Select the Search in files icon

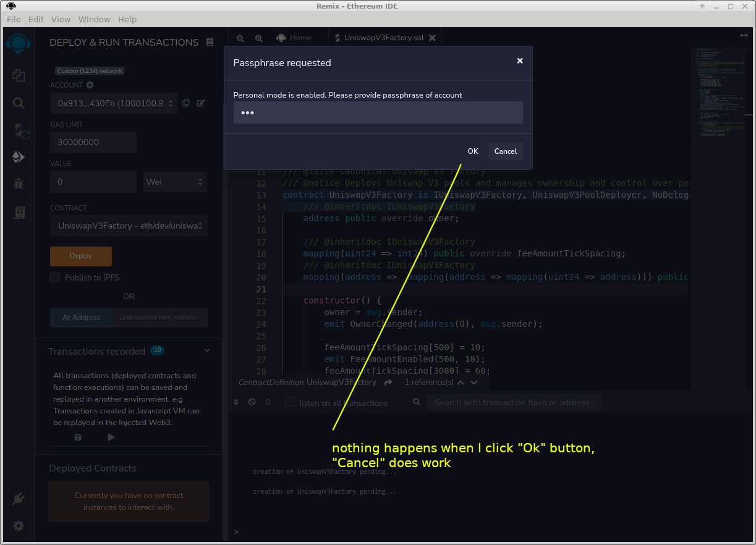pyautogui.click(x=18, y=103)
